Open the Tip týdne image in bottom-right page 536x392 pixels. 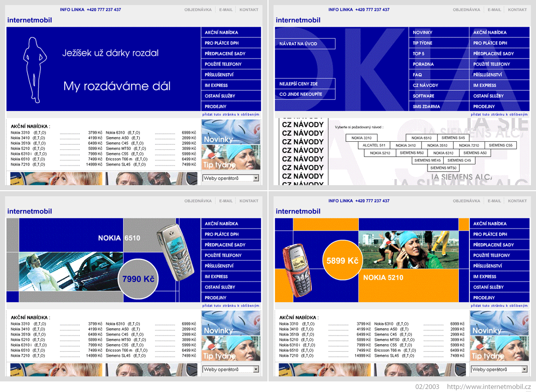(500, 349)
